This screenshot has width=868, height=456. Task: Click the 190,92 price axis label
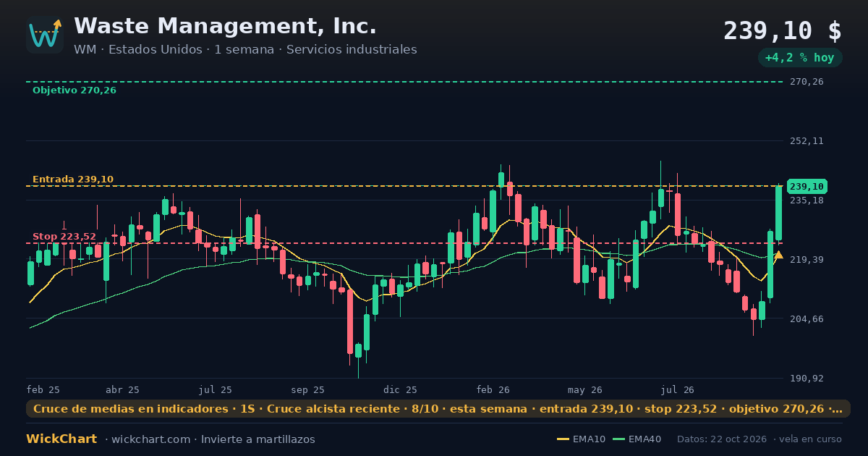pyautogui.click(x=807, y=378)
